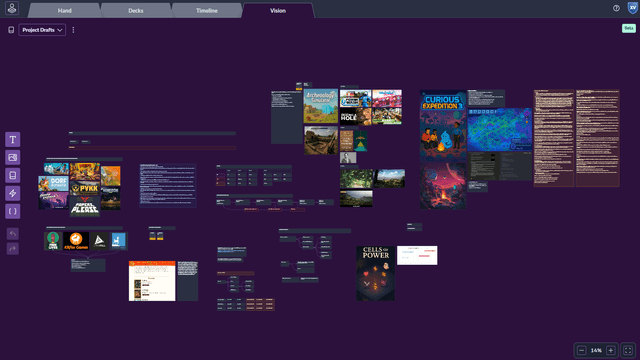Click the board icon beside Project Drafts
Viewport: 640px width, 360px height.
11,30
